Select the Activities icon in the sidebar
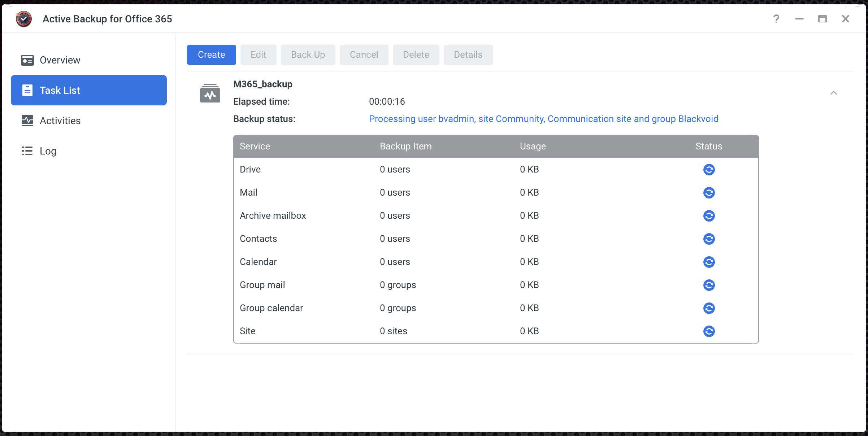Screen dimensions: 868x436 point(27,121)
